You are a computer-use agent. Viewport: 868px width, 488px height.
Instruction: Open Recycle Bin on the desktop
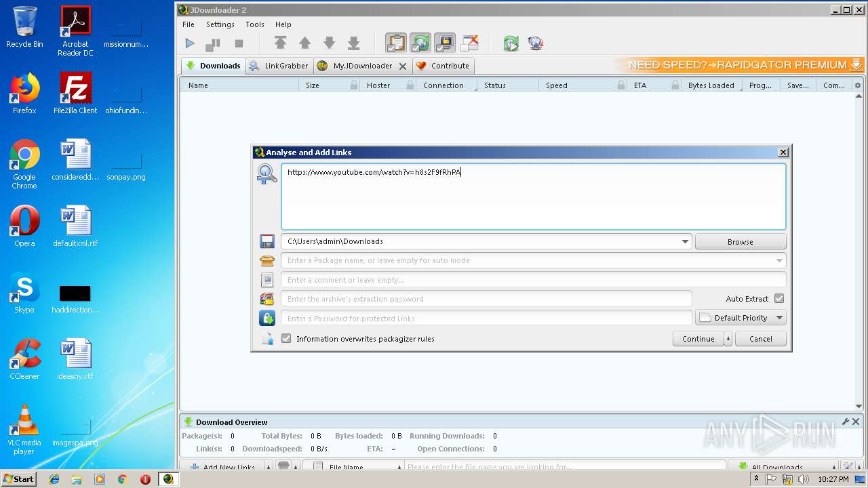point(24,27)
